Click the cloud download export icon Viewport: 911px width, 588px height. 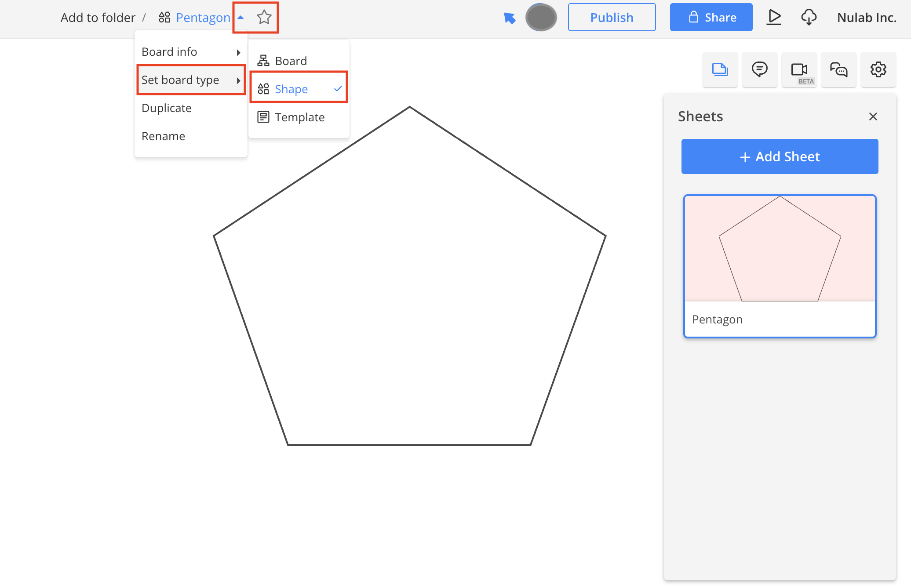coord(809,17)
